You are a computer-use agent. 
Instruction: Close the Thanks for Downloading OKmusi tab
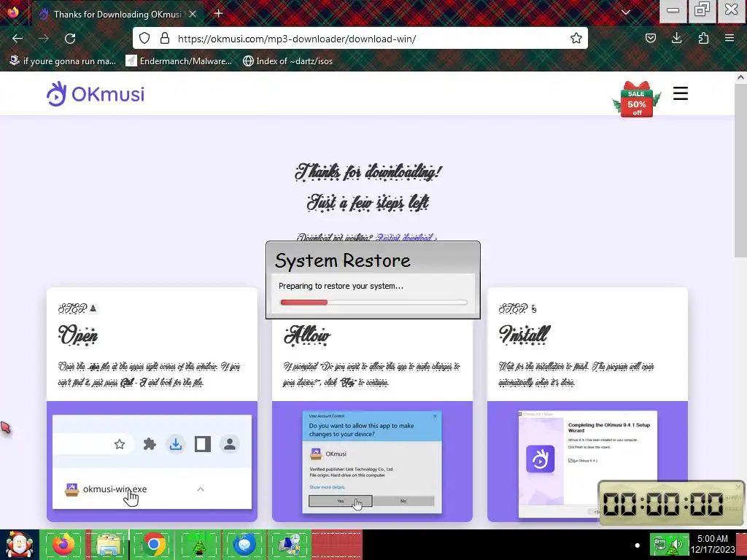193,15
